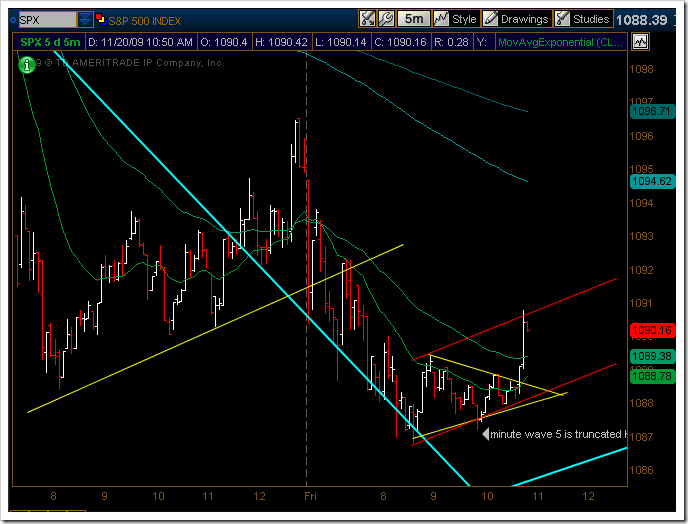Click the S&P 500 INDEX title text

tap(145, 21)
